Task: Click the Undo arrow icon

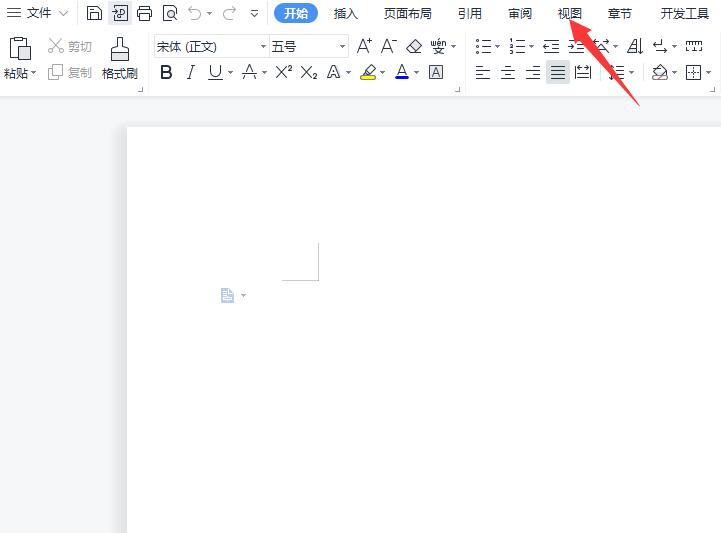Action: tap(195, 13)
